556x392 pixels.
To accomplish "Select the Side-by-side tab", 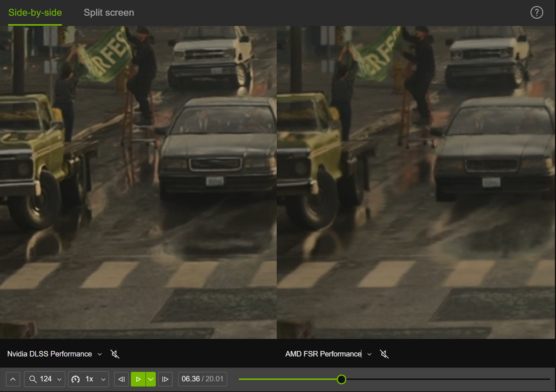I will 35,12.
